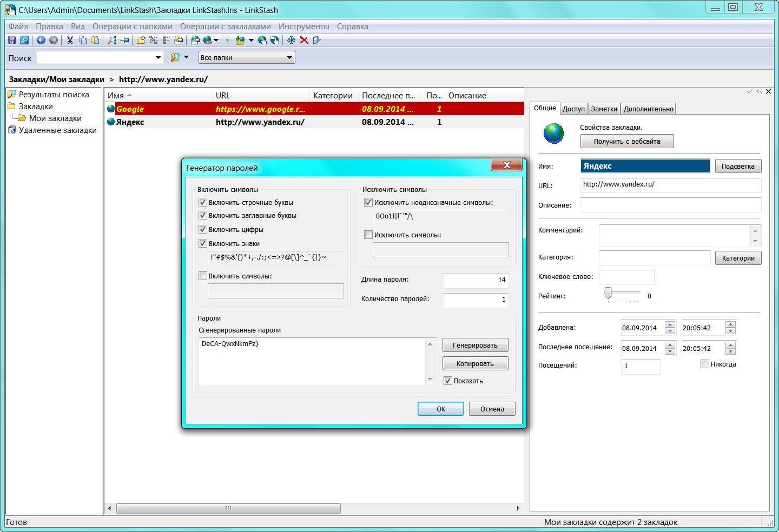Viewport: 779px width, 532px height.
Task: Increase the Последнее посещение date spinner
Action: point(670,345)
